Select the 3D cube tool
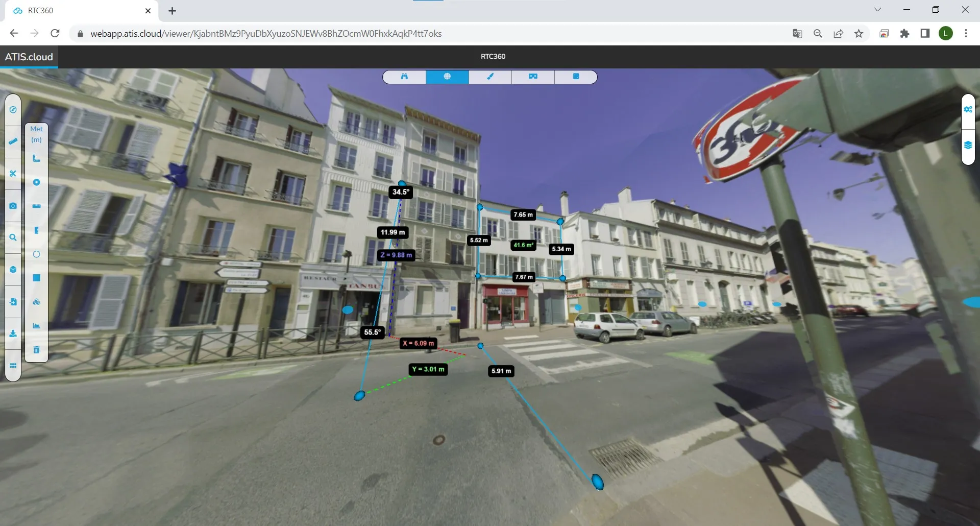The image size is (980, 526). click(x=13, y=269)
